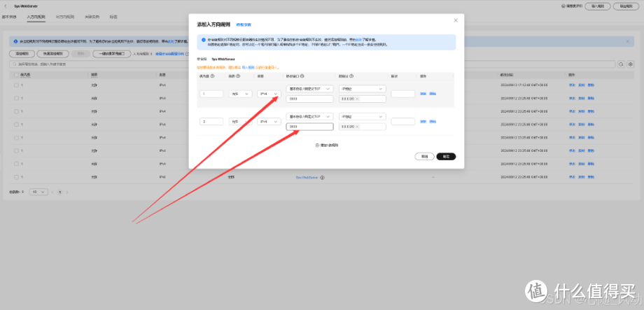
Task: Click port field of rule 2
Action: click(309, 127)
